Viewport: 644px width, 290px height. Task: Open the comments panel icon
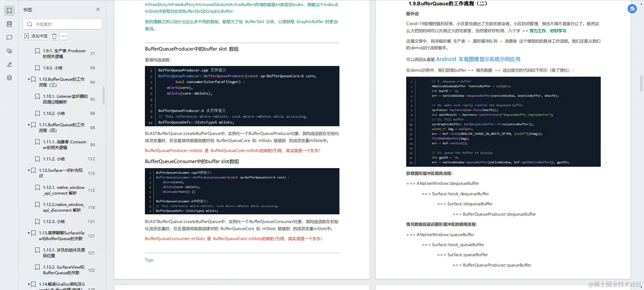coord(9,38)
